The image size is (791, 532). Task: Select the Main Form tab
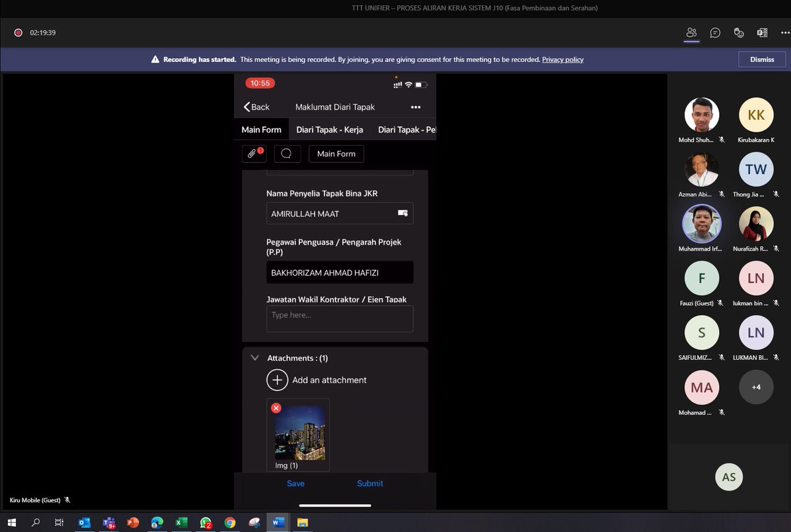pos(261,129)
